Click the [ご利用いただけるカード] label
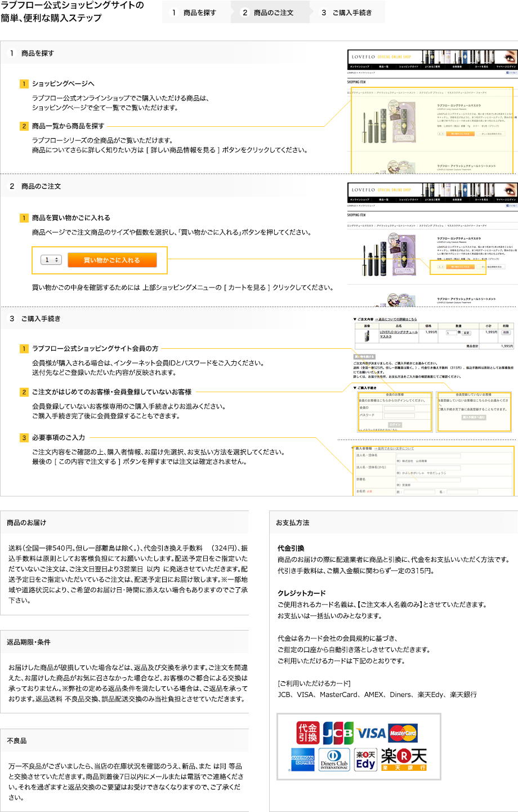 (x=314, y=683)
